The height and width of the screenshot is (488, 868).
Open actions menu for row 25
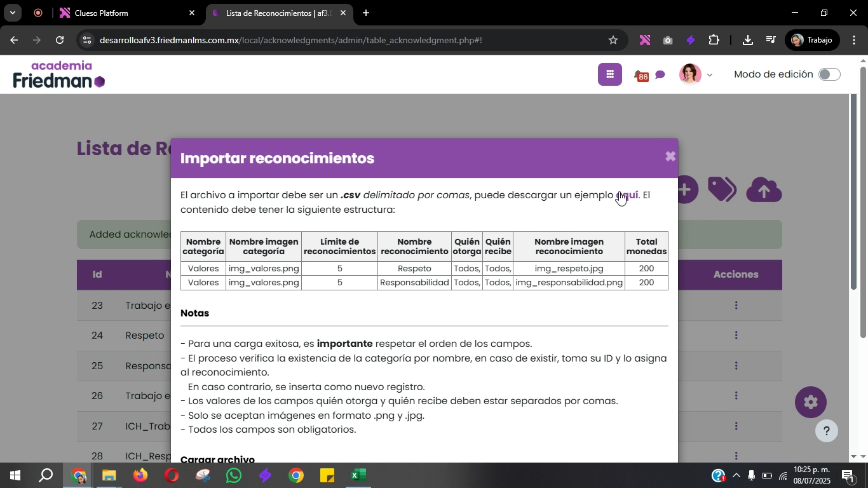click(x=736, y=365)
